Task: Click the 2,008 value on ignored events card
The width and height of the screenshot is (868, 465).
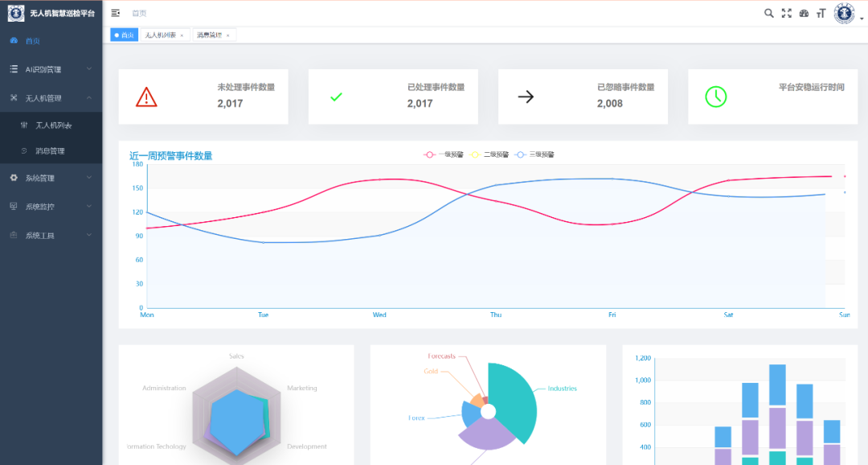Action: (x=609, y=104)
